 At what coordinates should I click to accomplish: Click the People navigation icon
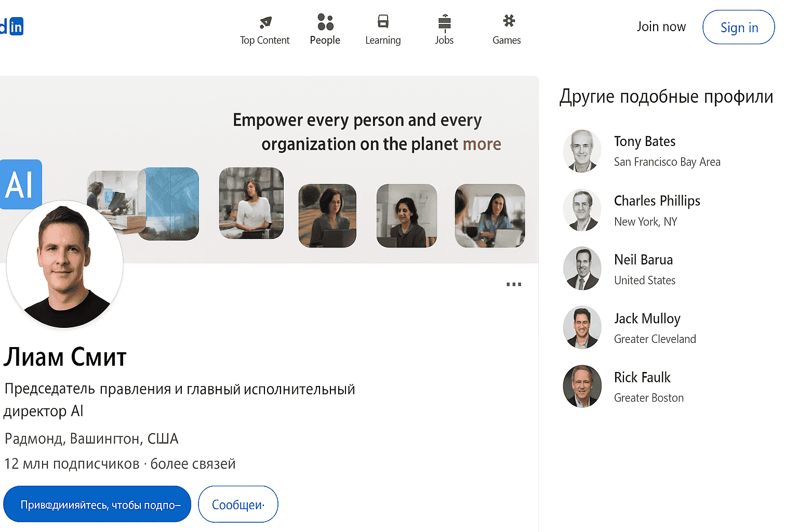coord(325,22)
